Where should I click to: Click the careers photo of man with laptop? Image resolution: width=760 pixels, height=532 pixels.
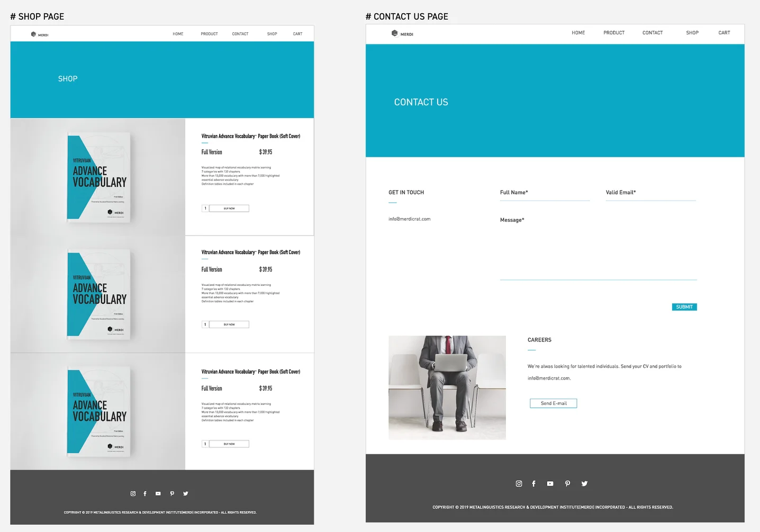[x=447, y=387]
